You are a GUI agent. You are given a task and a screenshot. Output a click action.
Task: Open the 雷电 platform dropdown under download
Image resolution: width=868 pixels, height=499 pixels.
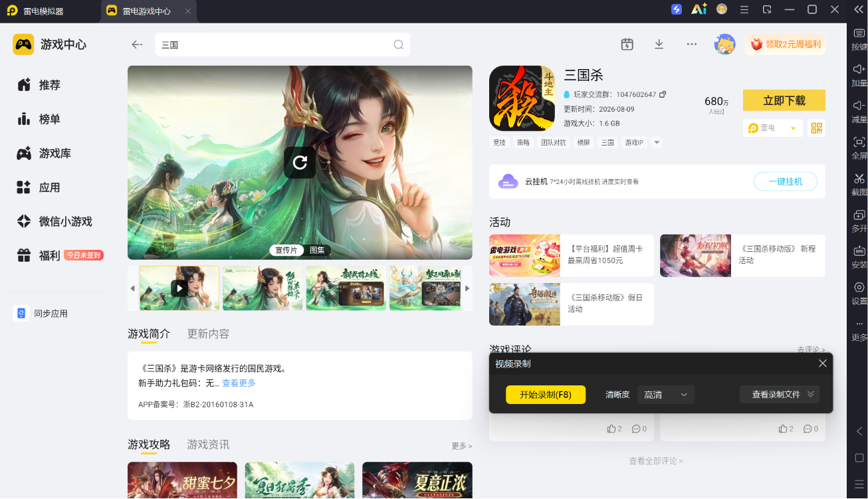tap(773, 128)
